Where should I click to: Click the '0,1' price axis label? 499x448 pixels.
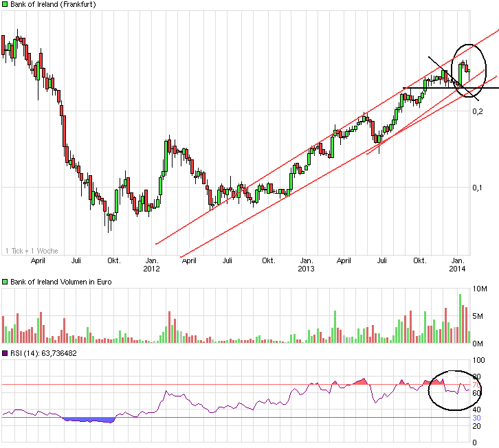pos(478,188)
